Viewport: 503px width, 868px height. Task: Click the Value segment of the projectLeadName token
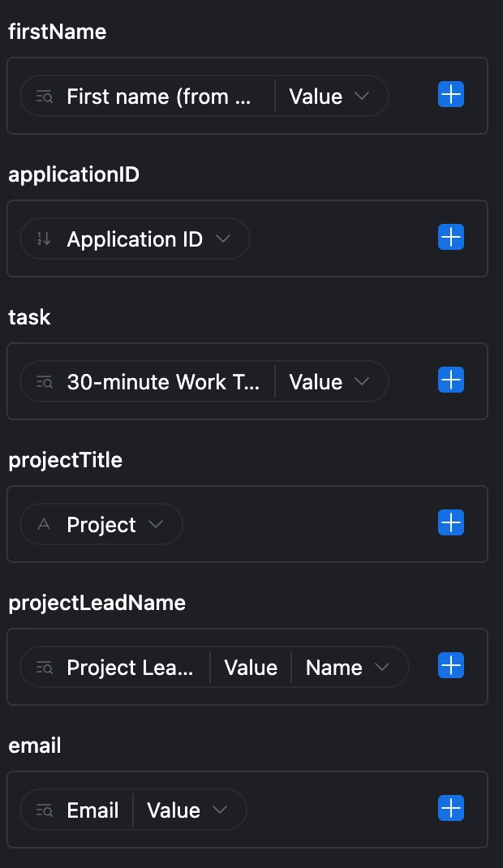click(x=251, y=668)
